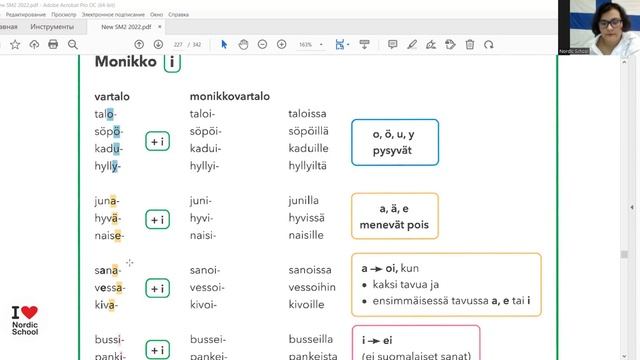The image size is (640, 360).
Task: Close the New SM2 2022.pdf tab
Action: [160, 27]
